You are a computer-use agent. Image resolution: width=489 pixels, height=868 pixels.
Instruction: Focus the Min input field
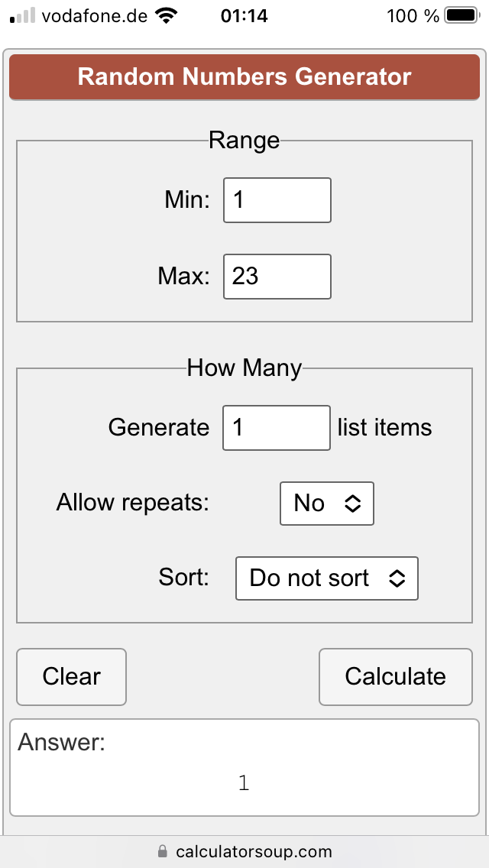point(277,200)
